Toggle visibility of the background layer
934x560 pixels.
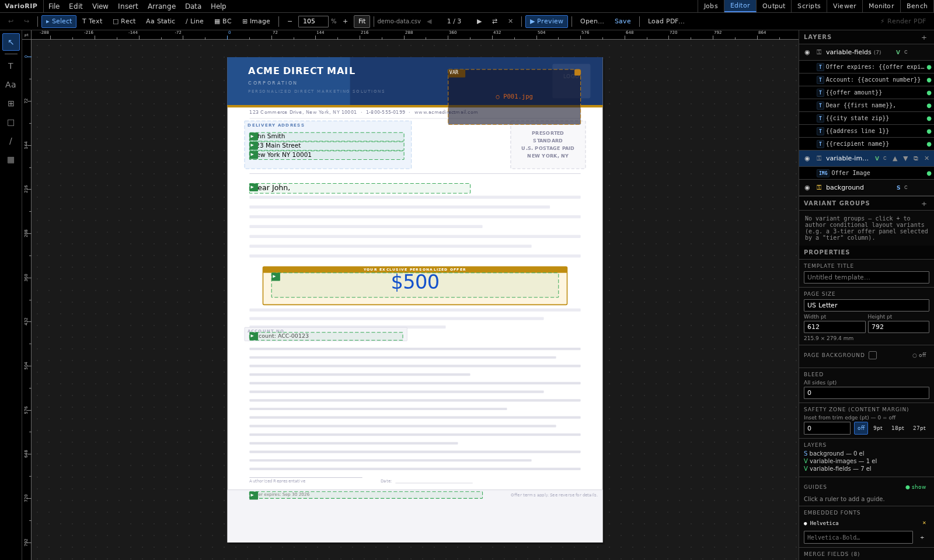coord(807,188)
